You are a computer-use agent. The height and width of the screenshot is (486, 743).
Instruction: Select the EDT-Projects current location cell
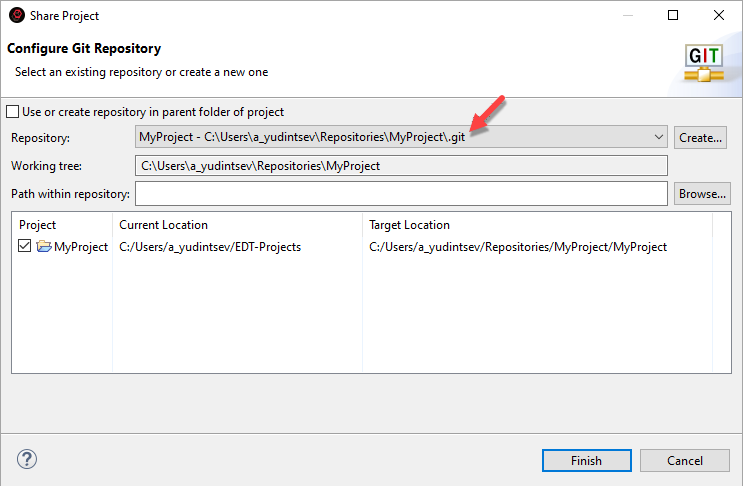point(210,247)
